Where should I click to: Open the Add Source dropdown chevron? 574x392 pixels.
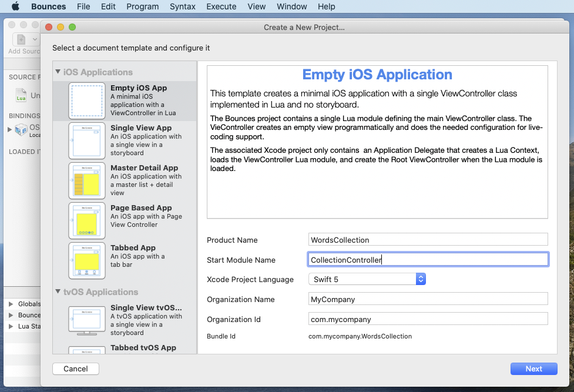[35, 39]
